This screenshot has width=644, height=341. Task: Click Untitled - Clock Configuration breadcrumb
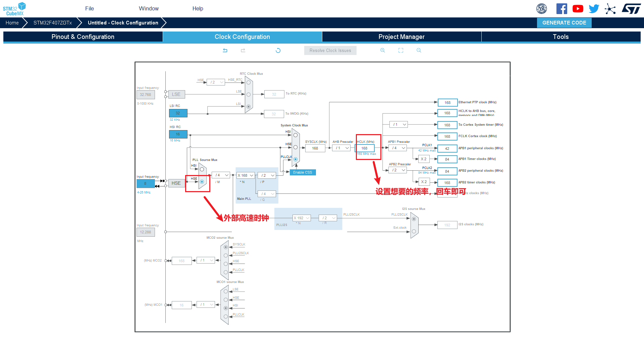[x=123, y=23]
